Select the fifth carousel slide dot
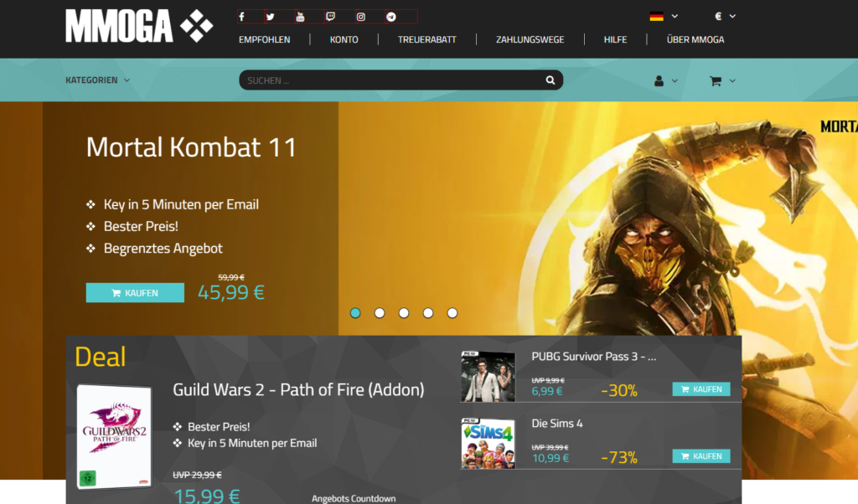Image resolution: width=858 pixels, height=504 pixels. pos(452,312)
